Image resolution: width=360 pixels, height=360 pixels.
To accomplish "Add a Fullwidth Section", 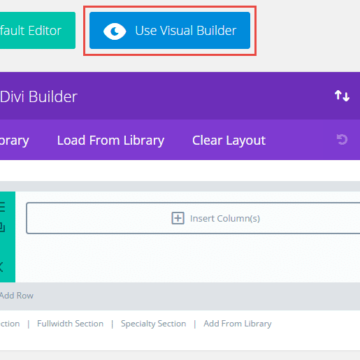I will pyautogui.click(x=70, y=324).
